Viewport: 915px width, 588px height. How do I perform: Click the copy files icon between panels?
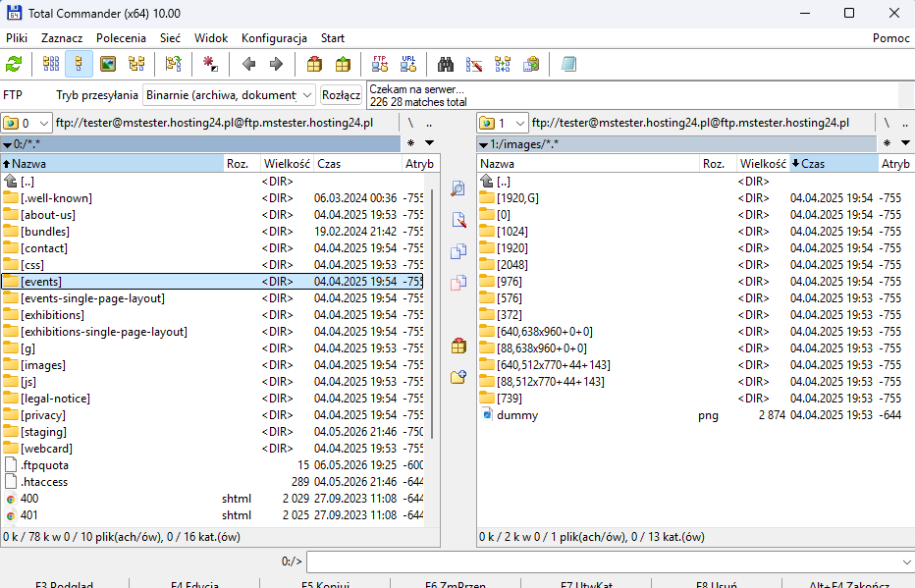pyautogui.click(x=458, y=251)
